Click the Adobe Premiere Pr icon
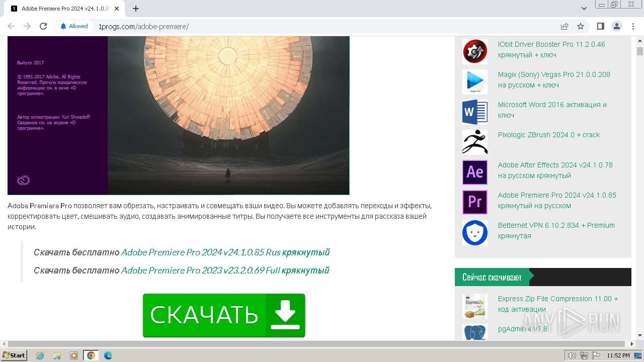Viewport: 644px width, 362px height. (475, 203)
